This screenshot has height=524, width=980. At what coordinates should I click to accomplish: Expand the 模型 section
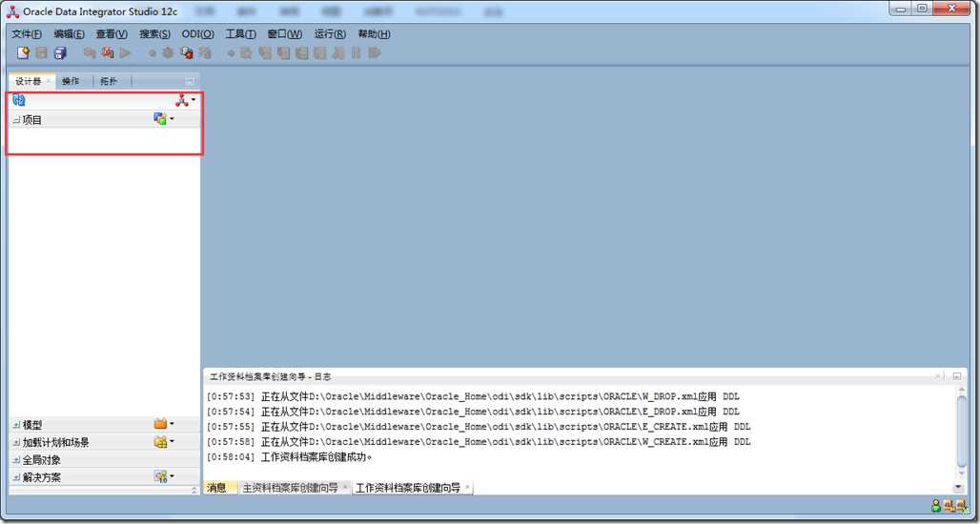click(16, 425)
